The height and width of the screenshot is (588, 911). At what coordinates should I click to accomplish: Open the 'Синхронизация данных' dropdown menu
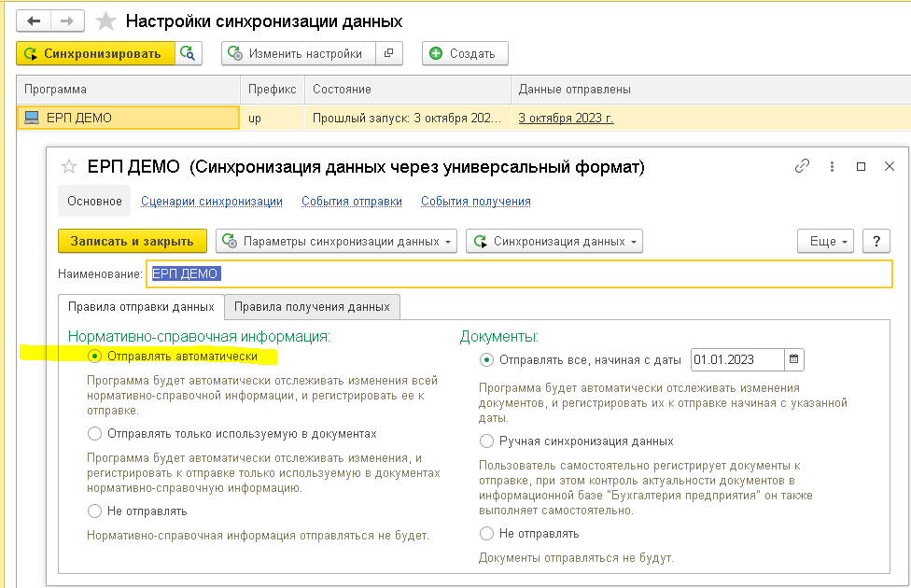coord(554,241)
